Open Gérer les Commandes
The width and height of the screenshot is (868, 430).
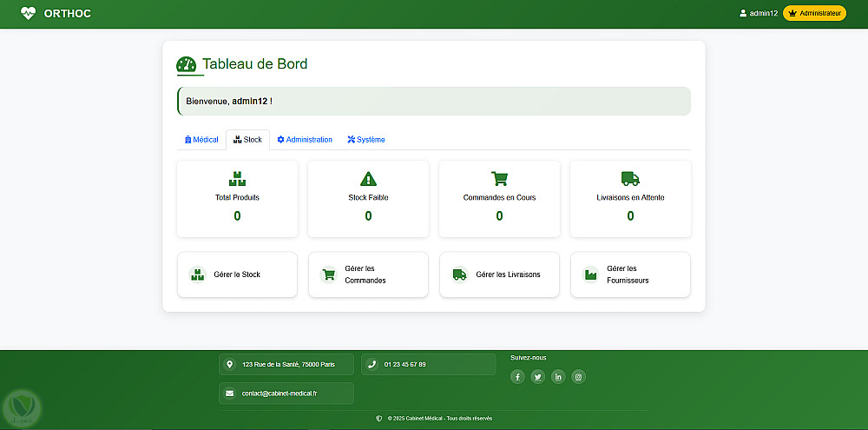tap(368, 275)
